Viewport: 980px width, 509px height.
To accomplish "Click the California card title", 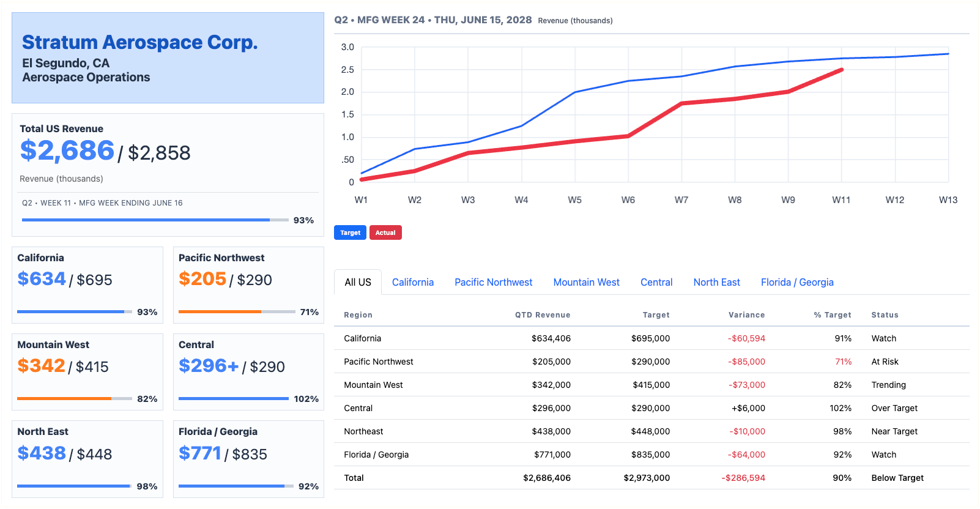I will [x=40, y=258].
